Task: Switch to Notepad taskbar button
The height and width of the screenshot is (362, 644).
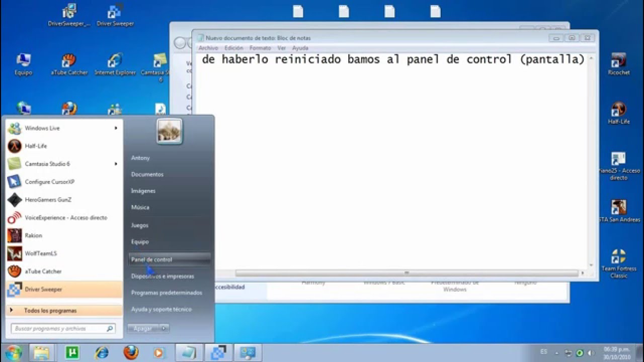Action: 189,352
